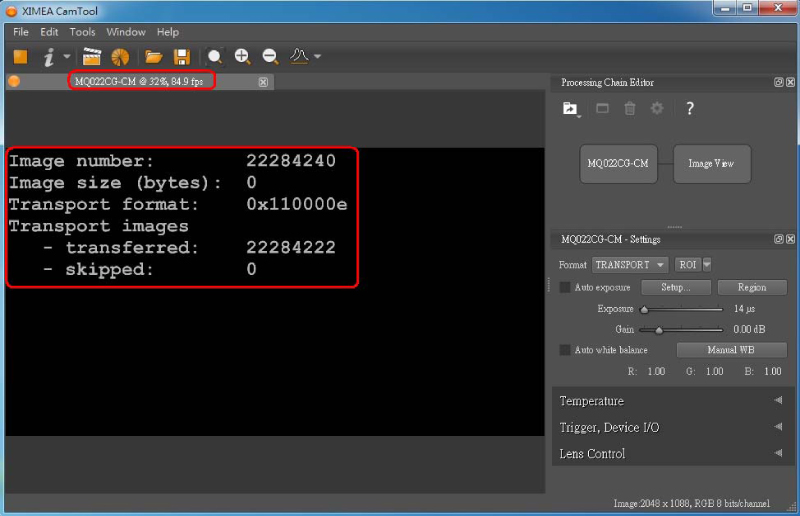Image resolution: width=800 pixels, height=516 pixels.
Task: Click the chain editor question mark help
Action: tap(689, 108)
